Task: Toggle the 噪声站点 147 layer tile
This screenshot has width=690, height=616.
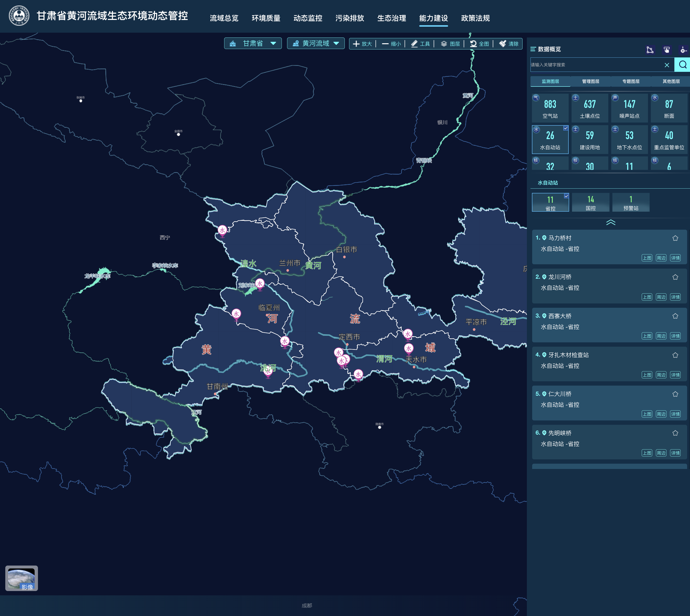Action: [629, 108]
